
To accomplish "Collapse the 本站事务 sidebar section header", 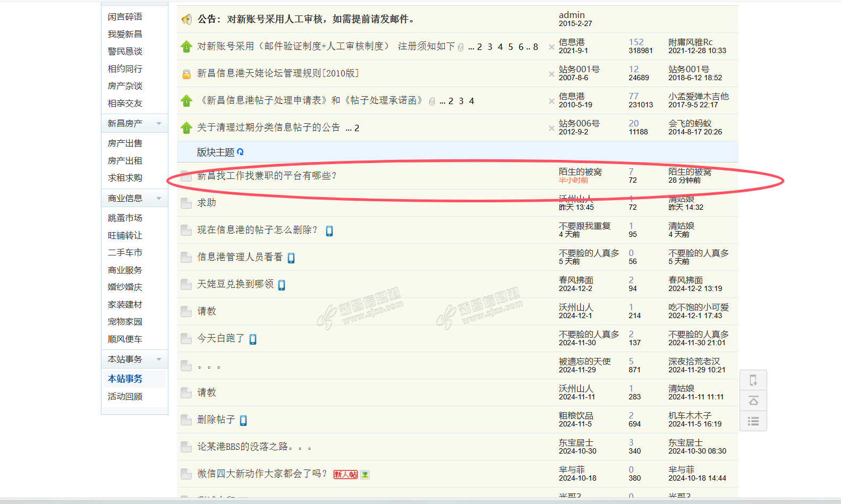I will coord(158,360).
